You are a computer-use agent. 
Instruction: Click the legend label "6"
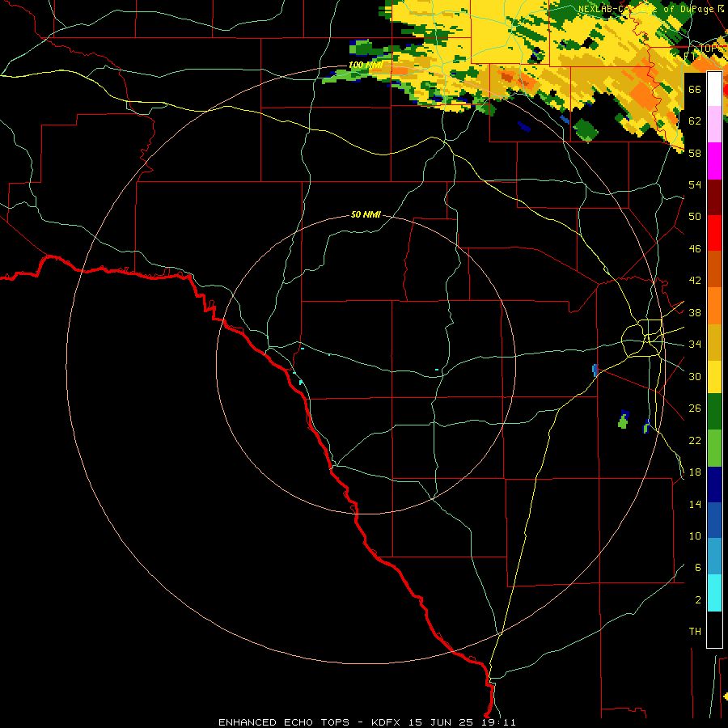pos(697,568)
